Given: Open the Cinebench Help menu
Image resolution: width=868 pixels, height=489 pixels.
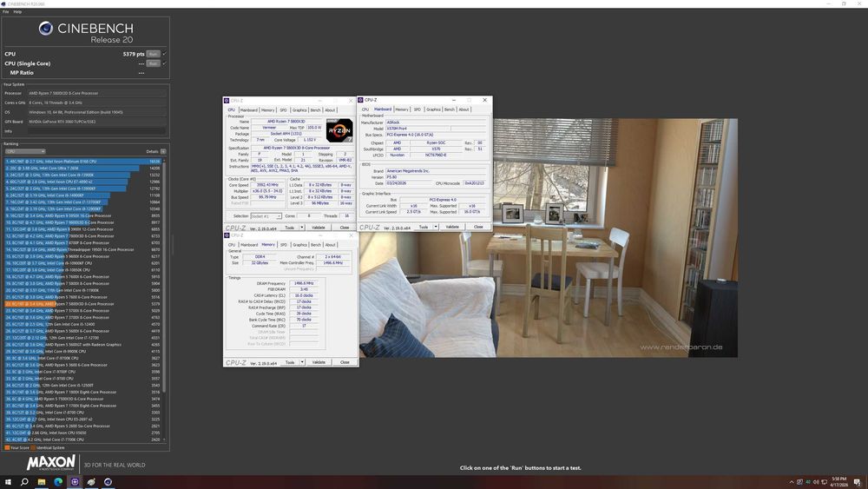Looking at the screenshot, I should [x=17, y=11].
